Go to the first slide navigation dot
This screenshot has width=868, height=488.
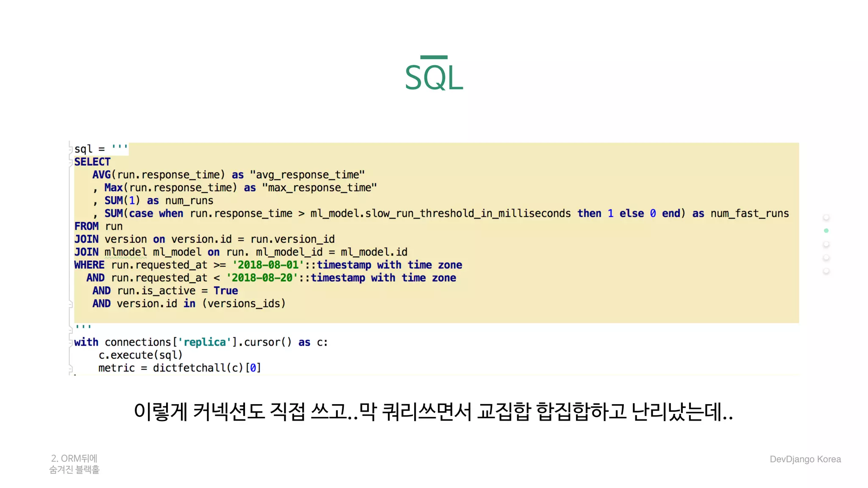826,217
